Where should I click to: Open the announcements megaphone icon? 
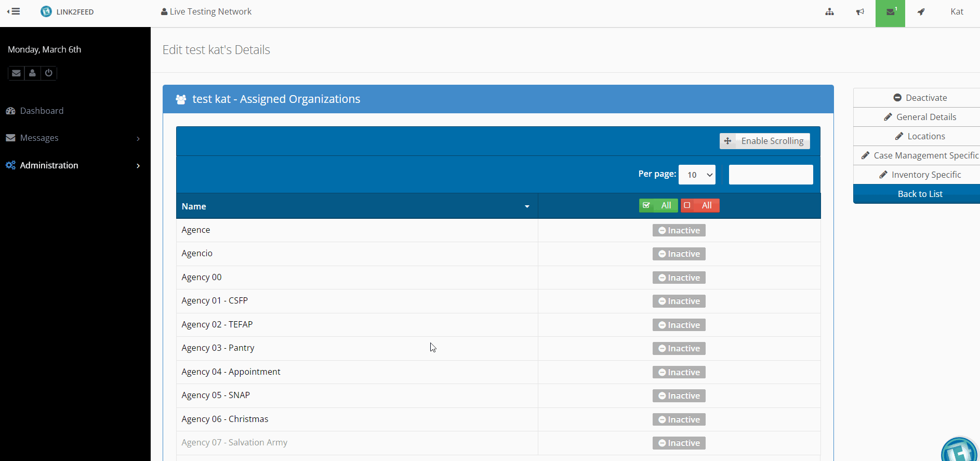[860, 12]
